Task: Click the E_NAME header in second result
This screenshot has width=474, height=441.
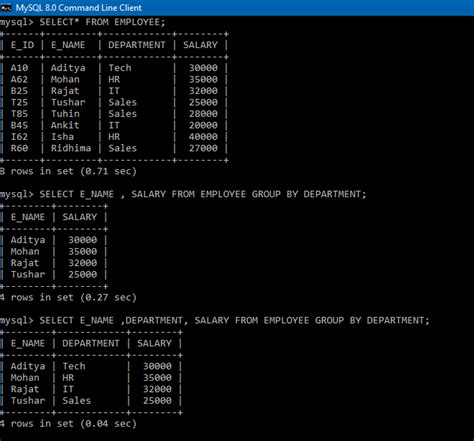Action: point(28,217)
